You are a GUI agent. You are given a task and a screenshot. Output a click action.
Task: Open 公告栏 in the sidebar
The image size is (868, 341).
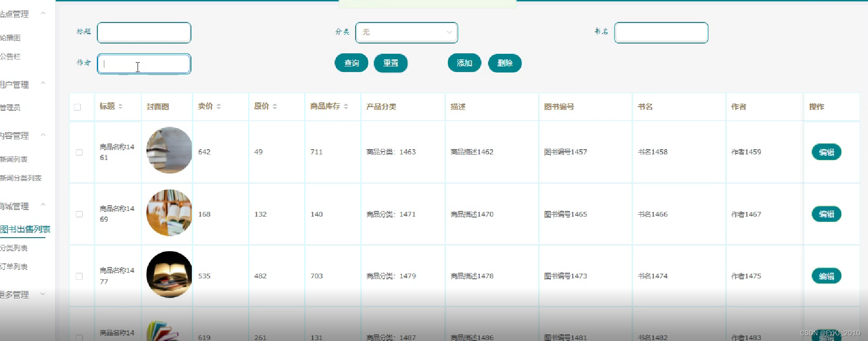(10, 57)
